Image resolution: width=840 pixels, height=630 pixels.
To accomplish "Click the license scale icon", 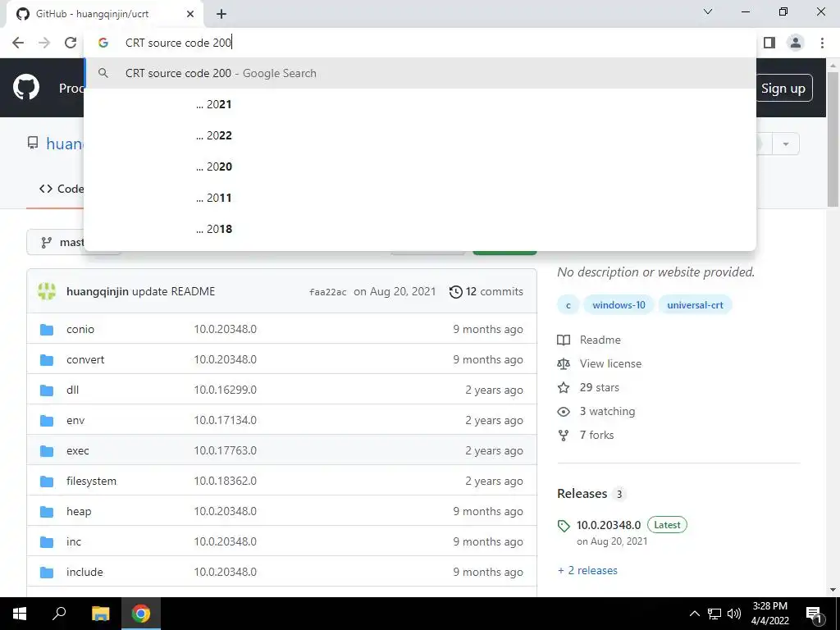I will point(564,363).
